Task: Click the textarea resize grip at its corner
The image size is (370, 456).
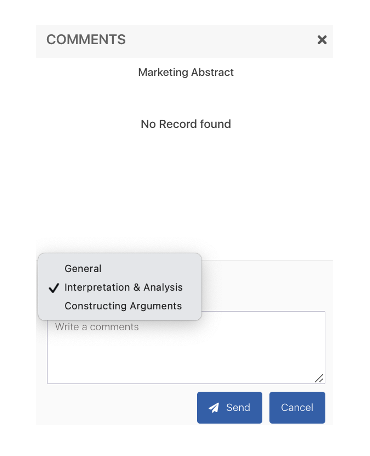Action: click(319, 378)
